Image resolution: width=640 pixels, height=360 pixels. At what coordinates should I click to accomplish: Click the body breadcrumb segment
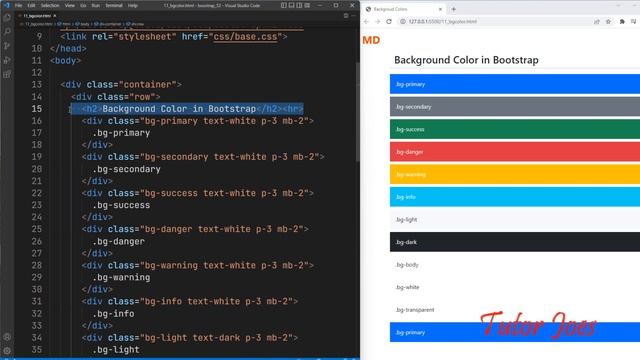point(82,24)
